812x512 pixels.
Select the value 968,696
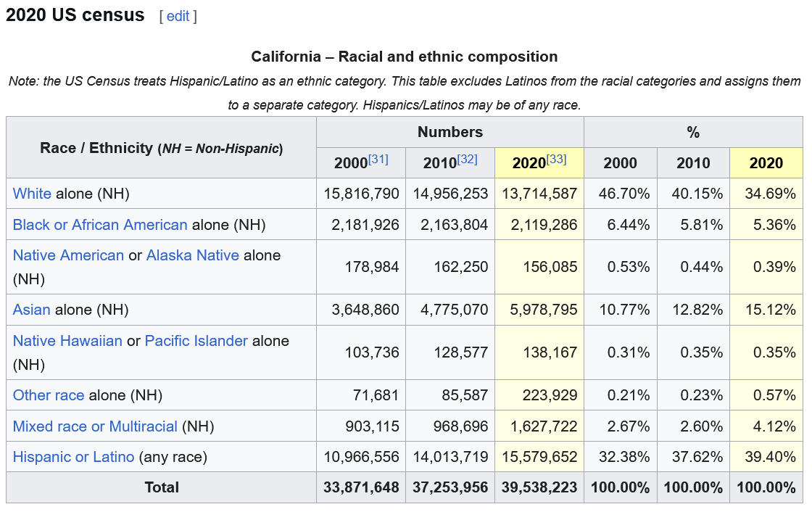pos(461,426)
